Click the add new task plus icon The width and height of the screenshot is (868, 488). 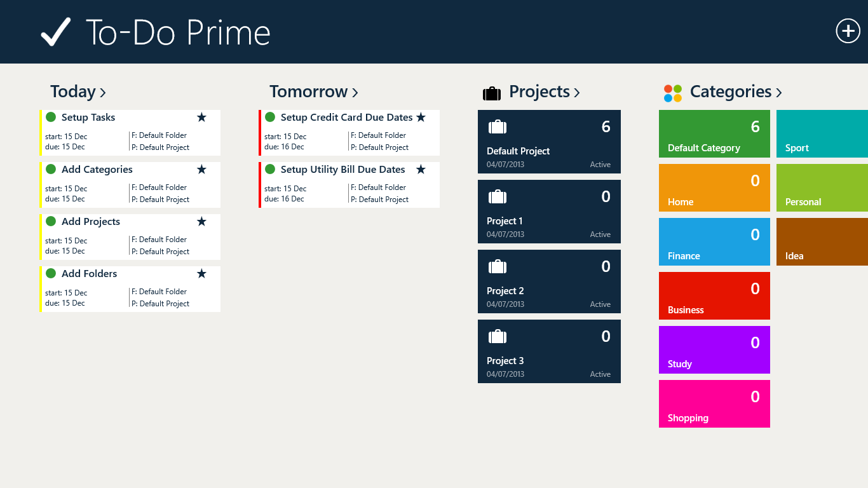tap(848, 30)
